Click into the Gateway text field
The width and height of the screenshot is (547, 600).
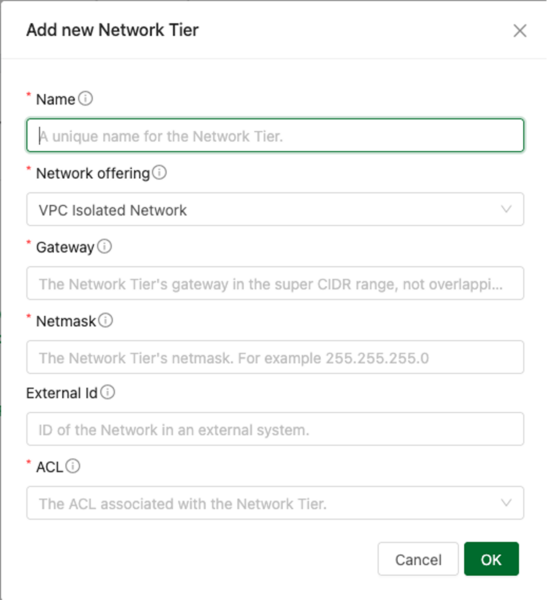(x=275, y=283)
